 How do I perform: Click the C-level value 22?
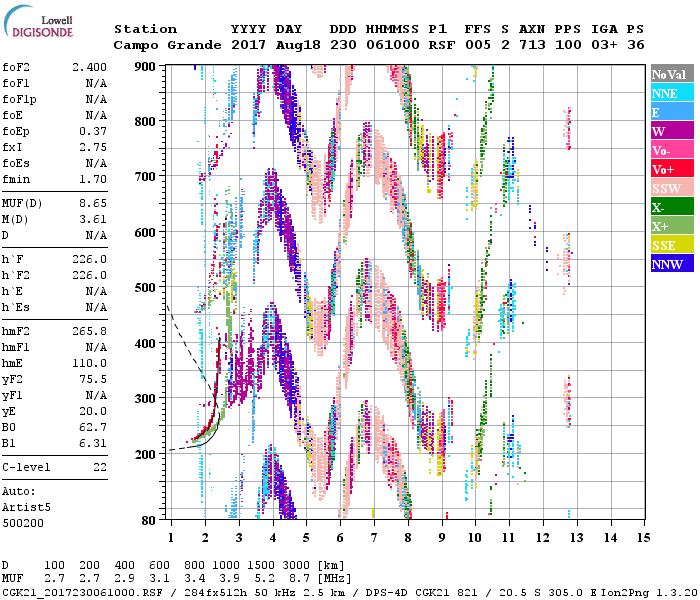coord(100,467)
